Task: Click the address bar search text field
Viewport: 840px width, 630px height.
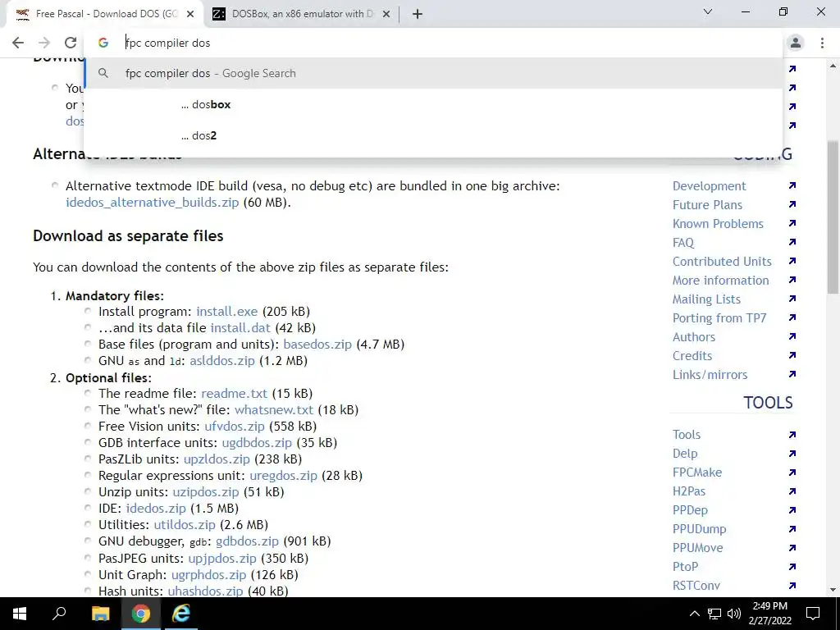Action: pyautogui.click(x=433, y=43)
